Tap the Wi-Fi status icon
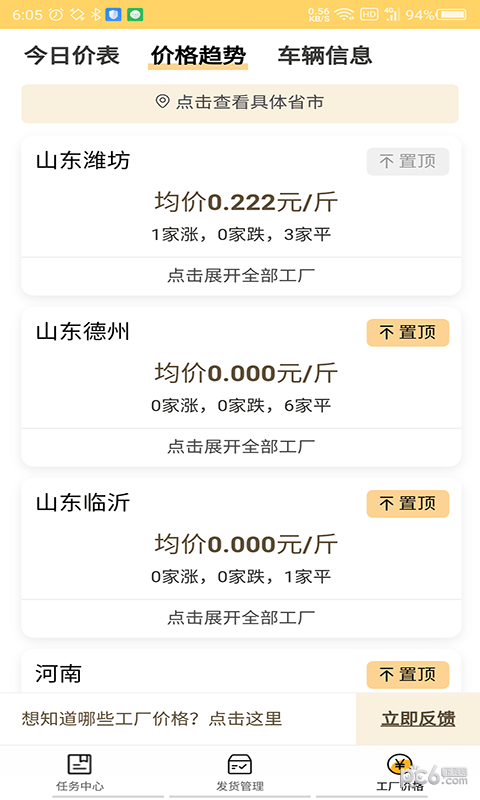Viewport: 480px width, 800px height. pos(345,14)
